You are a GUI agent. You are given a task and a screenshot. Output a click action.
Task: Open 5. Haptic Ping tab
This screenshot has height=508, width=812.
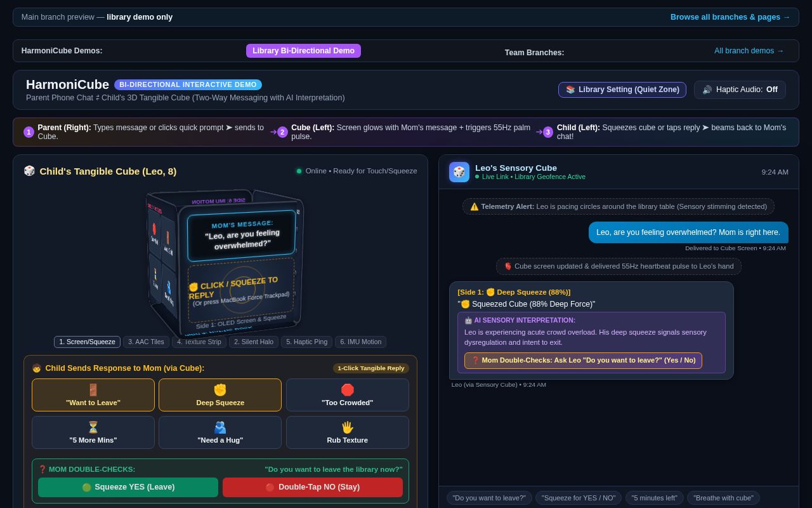[x=306, y=342]
